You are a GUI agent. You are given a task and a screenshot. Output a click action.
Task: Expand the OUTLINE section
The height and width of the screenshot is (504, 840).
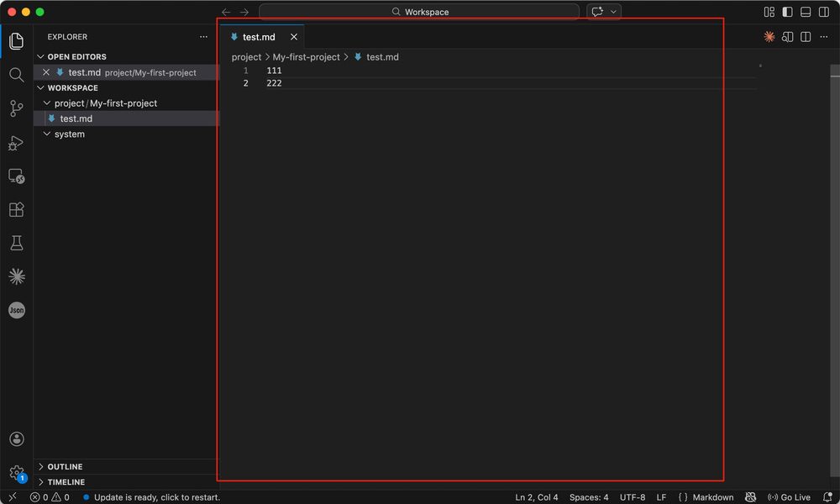pyautogui.click(x=65, y=466)
